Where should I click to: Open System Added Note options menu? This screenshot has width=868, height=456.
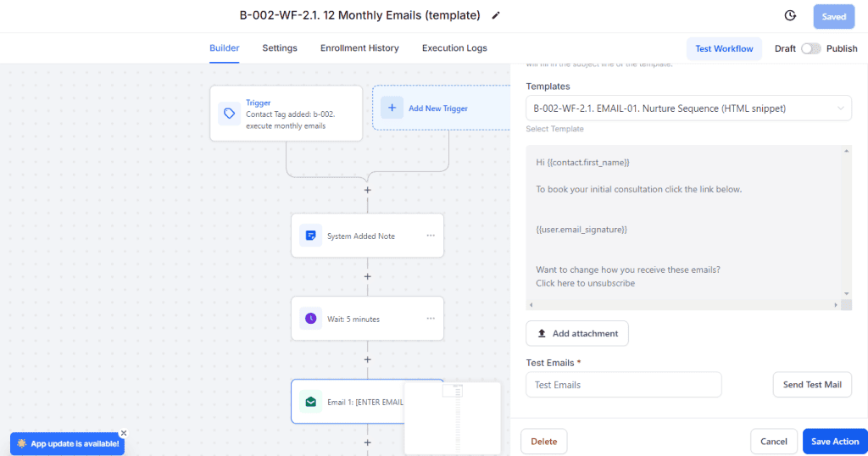coord(431,235)
